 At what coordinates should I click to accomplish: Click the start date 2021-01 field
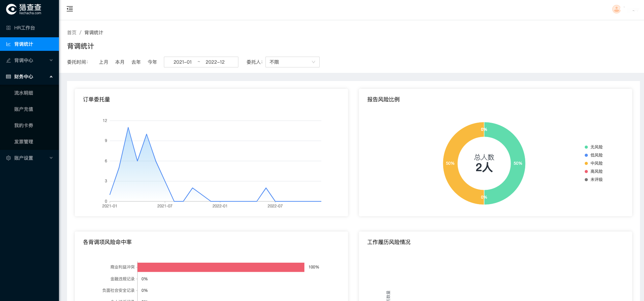(183, 62)
